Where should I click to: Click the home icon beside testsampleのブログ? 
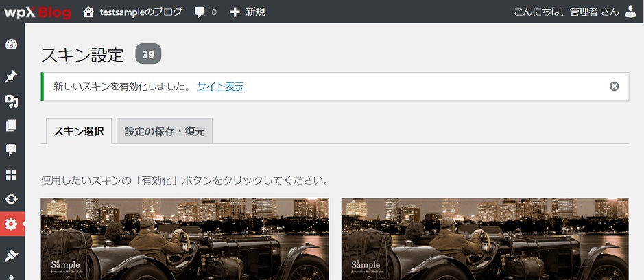coord(88,12)
